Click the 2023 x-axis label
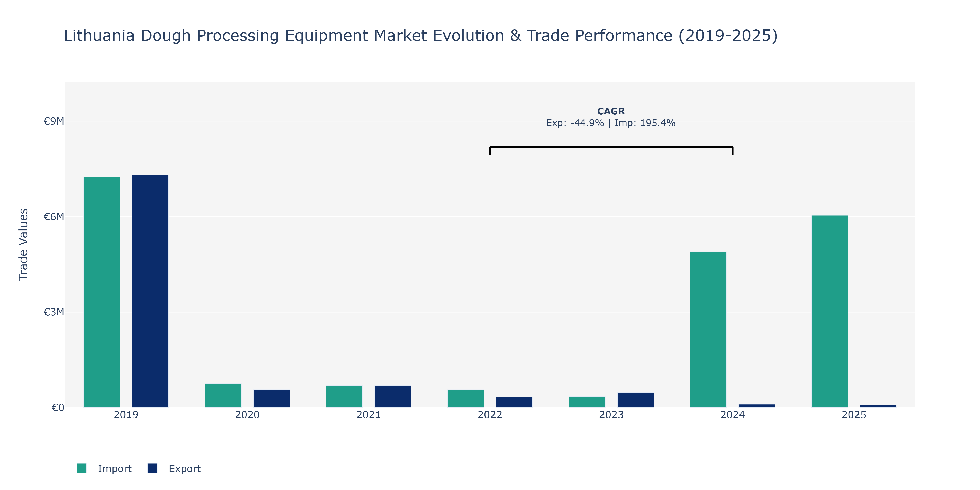Image resolution: width=980 pixels, height=490 pixels. (611, 415)
